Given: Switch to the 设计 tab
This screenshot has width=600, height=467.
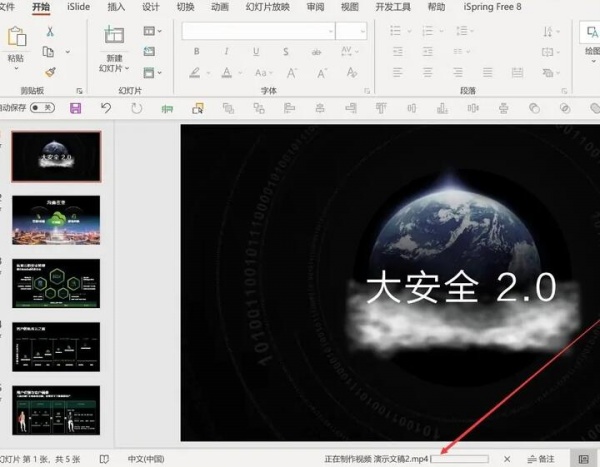Looking at the screenshot, I should pos(151,7).
